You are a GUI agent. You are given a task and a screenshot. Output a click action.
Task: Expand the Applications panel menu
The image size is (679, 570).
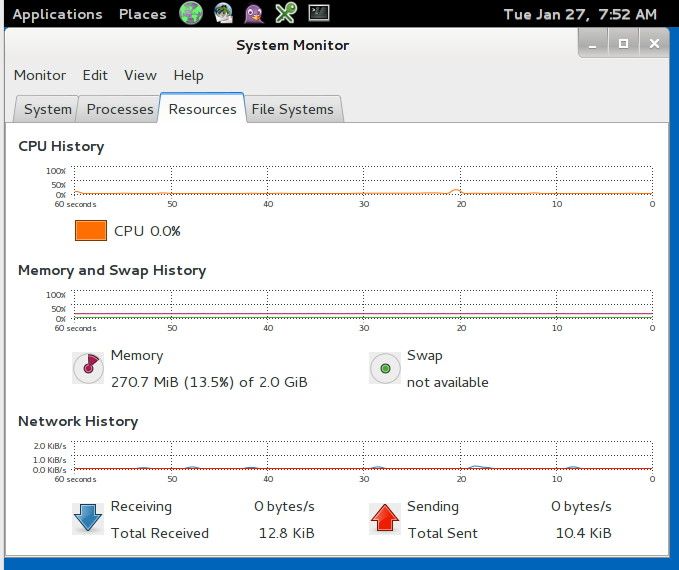click(57, 14)
